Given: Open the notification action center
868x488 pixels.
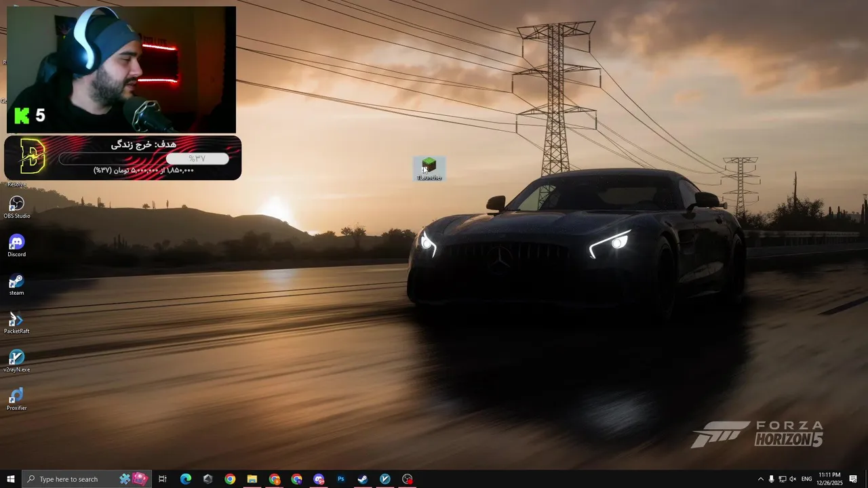Looking at the screenshot, I should 853,479.
